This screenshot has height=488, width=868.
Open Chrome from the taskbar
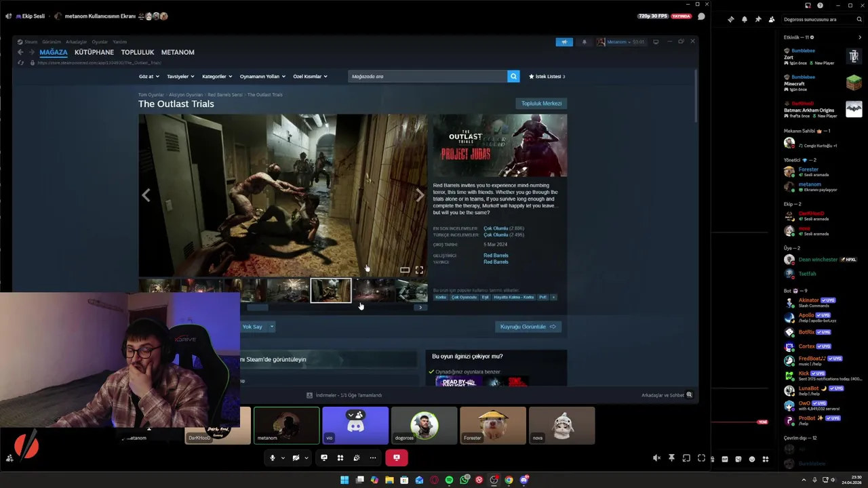click(509, 480)
